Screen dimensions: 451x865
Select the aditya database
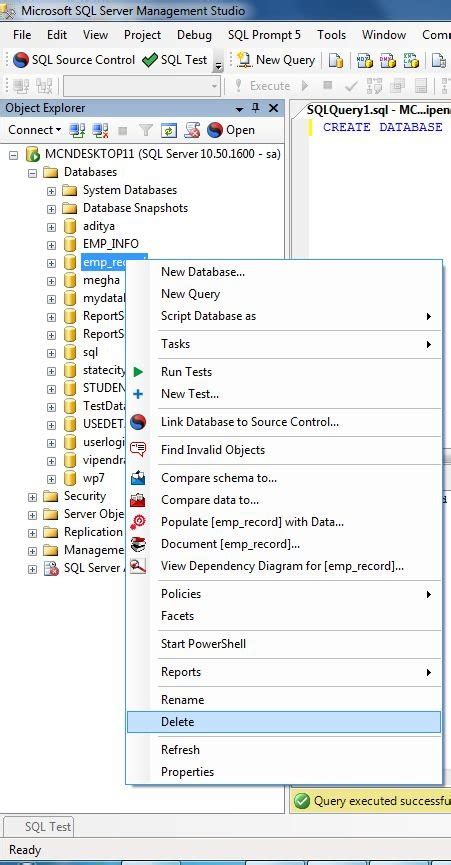pyautogui.click(x=99, y=226)
